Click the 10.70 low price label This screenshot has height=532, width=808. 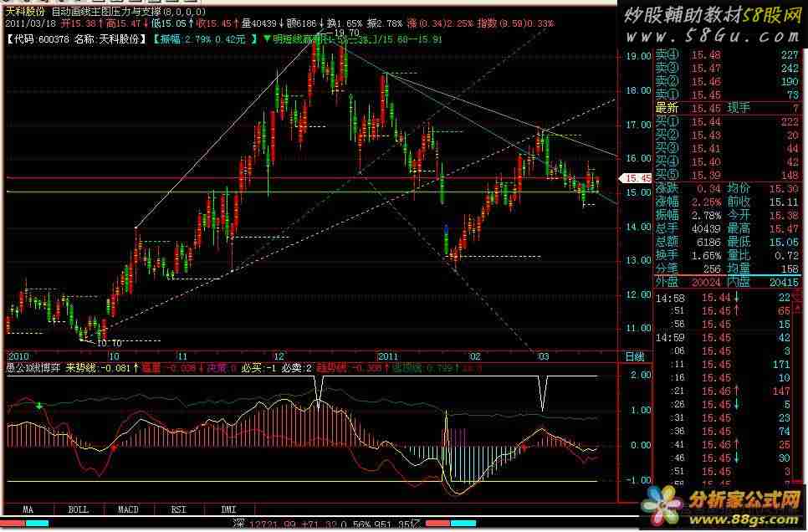110,343
